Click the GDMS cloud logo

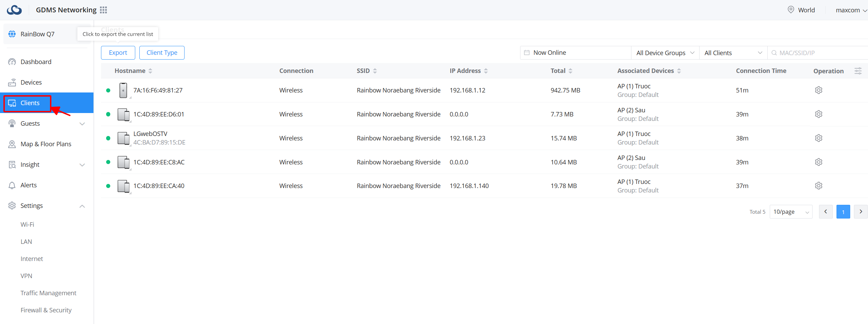coord(14,10)
